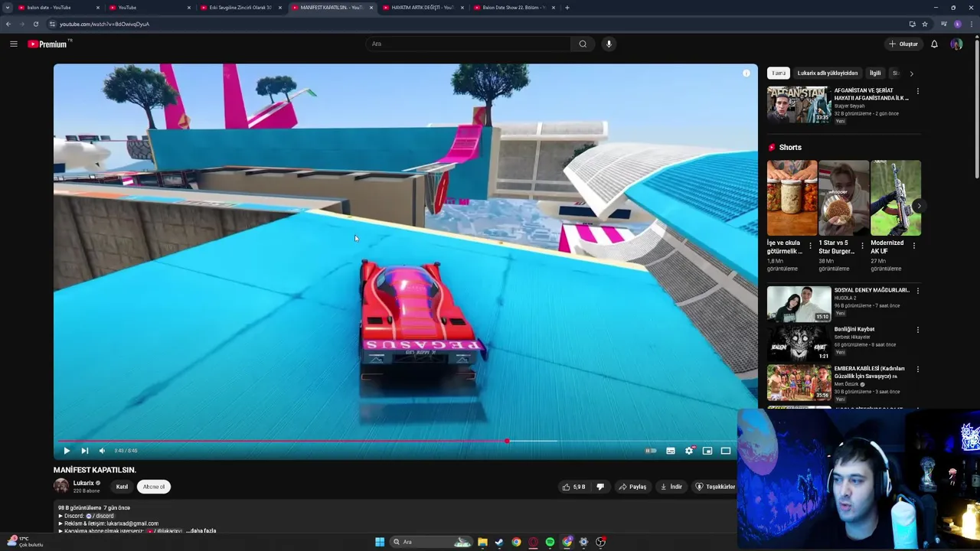The width and height of the screenshot is (980, 551).
Task: Mute the video volume
Action: pos(102,451)
